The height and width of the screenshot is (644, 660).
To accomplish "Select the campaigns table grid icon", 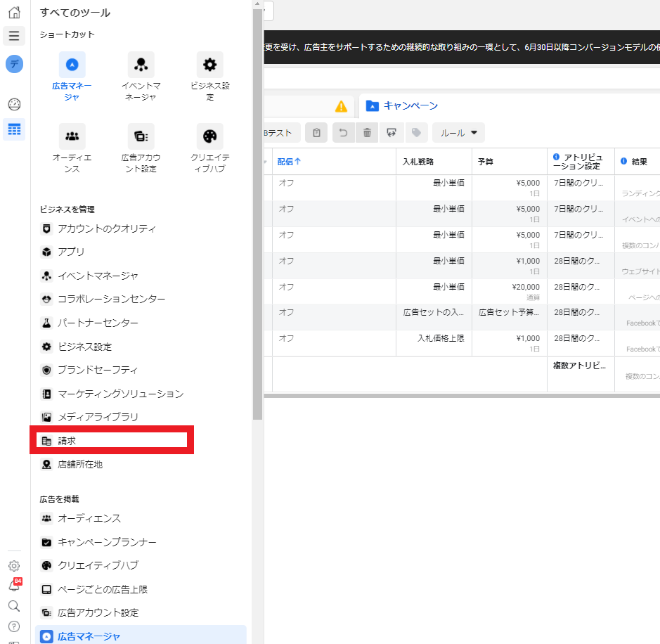I will click(14, 129).
